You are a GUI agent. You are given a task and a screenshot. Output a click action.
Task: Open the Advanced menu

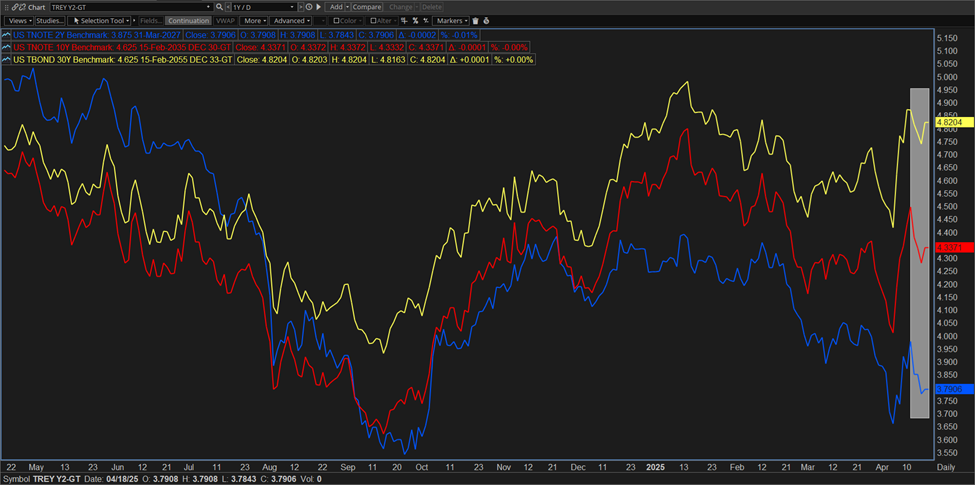(291, 20)
